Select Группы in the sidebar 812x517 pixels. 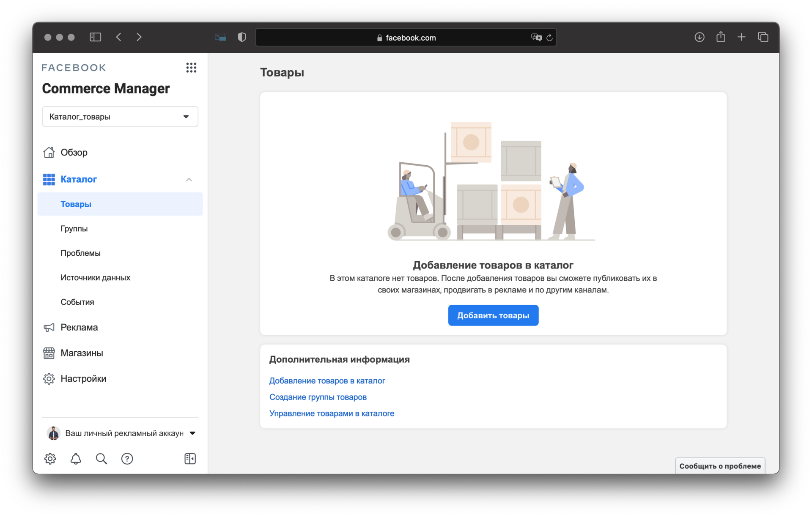[74, 229]
